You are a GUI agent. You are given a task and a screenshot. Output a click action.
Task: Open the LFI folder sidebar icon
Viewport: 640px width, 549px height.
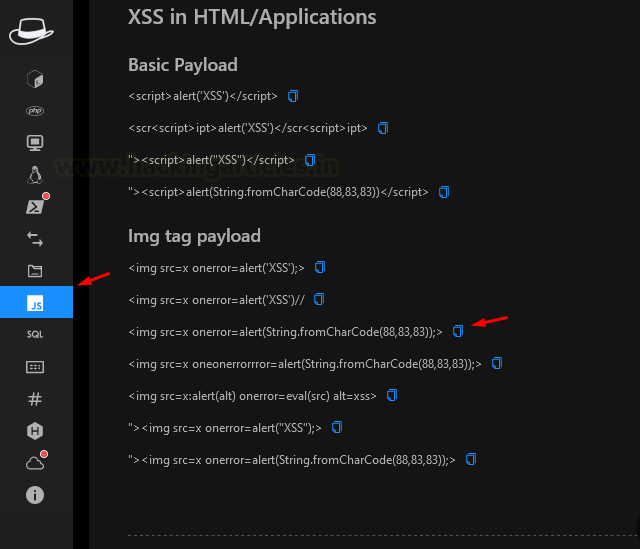tap(35, 271)
